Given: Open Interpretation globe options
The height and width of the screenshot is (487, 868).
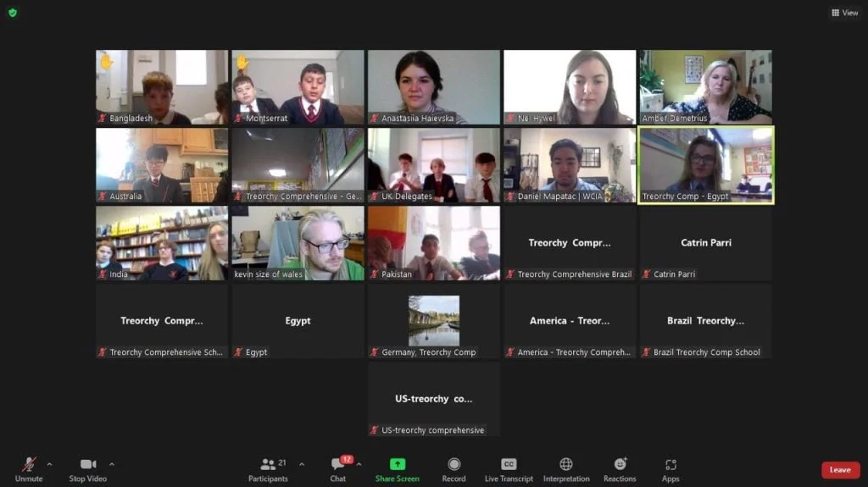Looking at the screenshot, I should coord(565,470).
